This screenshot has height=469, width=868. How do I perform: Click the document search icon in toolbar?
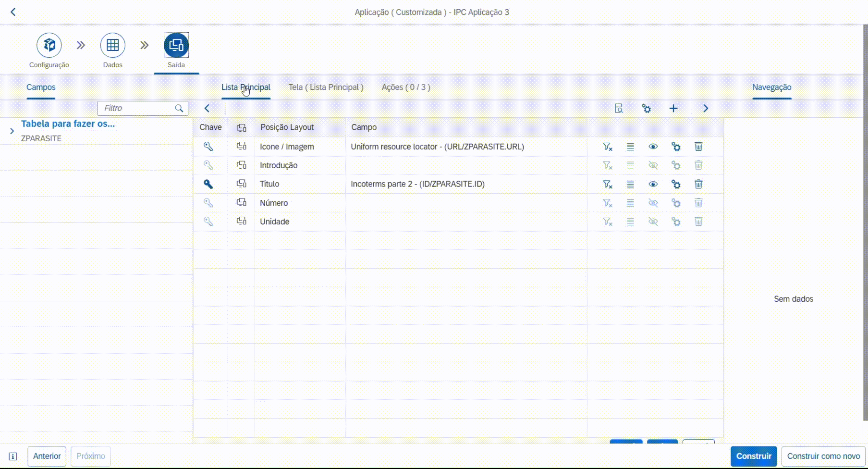point(619,109)
